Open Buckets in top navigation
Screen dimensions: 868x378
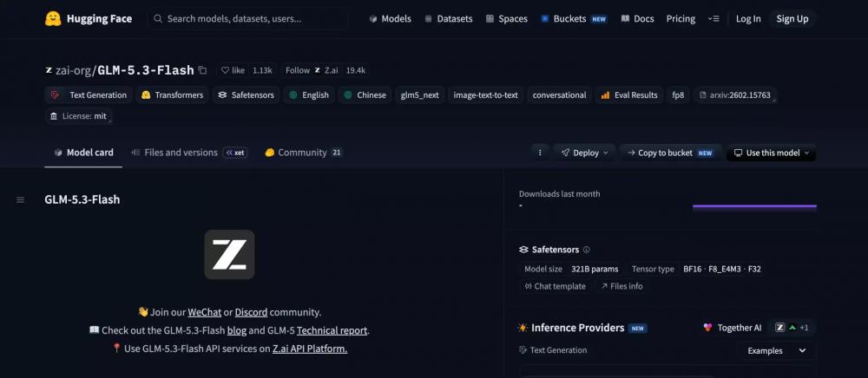pyautogui.click(x=574, y=19)
